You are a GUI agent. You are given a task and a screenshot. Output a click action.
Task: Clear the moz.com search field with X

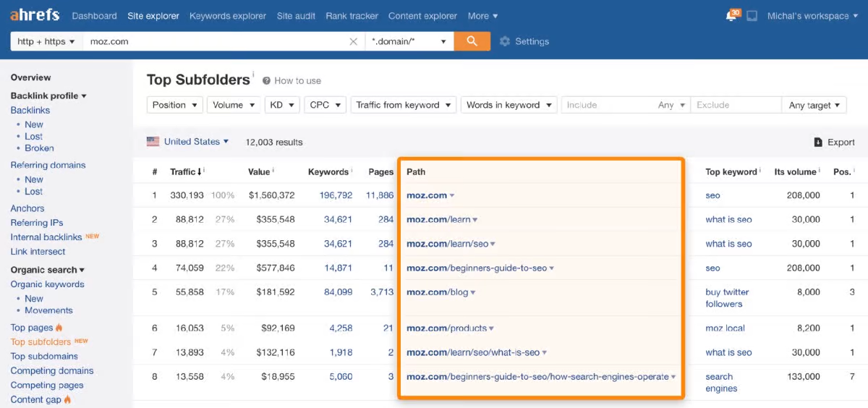(x=353, y=42)
